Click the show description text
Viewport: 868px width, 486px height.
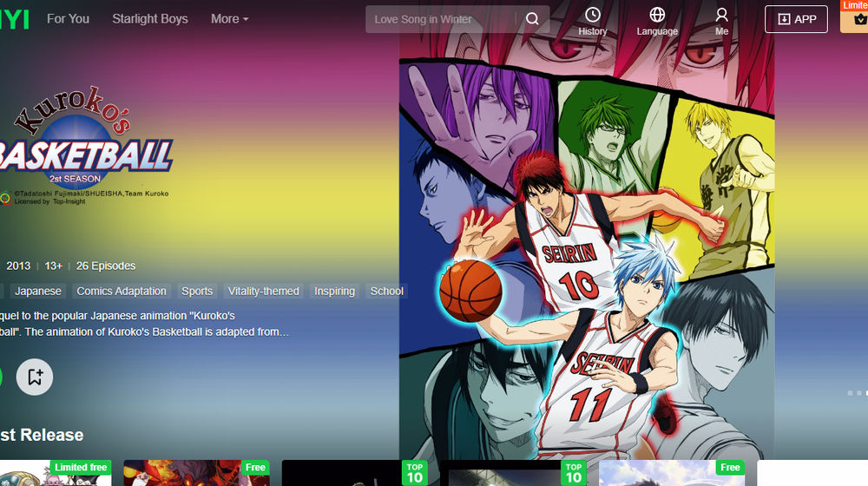point(144,324)
